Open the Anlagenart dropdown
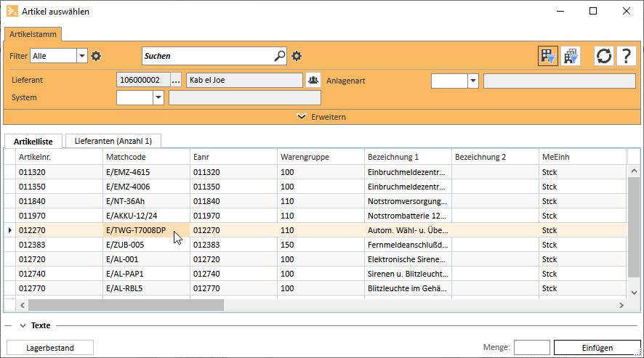This screenshot has width=644, height=358. point(472,81)
